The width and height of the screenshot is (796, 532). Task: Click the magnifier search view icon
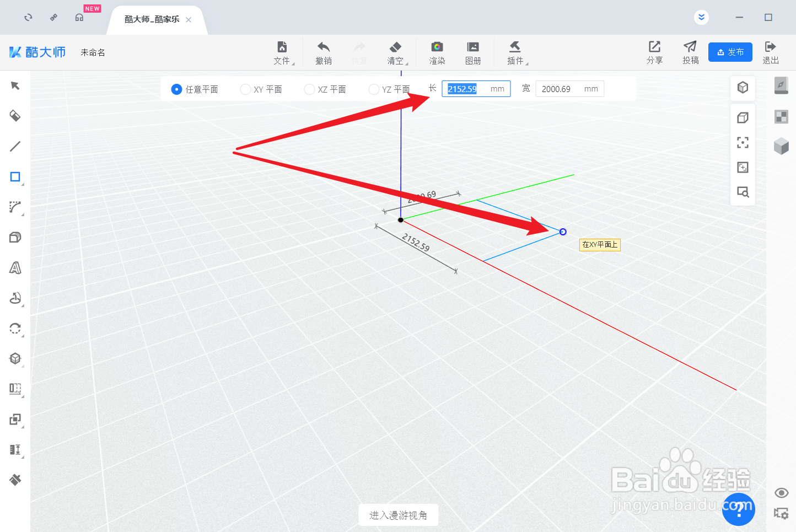[743, 192]
